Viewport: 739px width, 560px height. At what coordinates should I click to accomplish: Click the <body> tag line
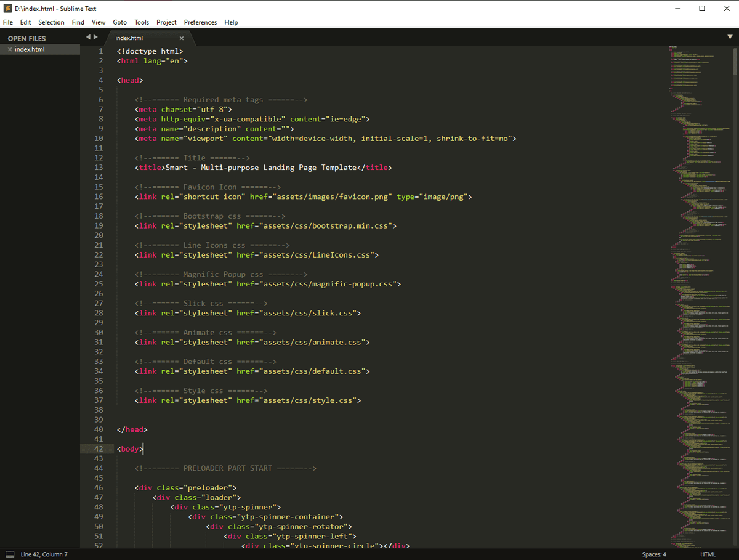(130, 449)
